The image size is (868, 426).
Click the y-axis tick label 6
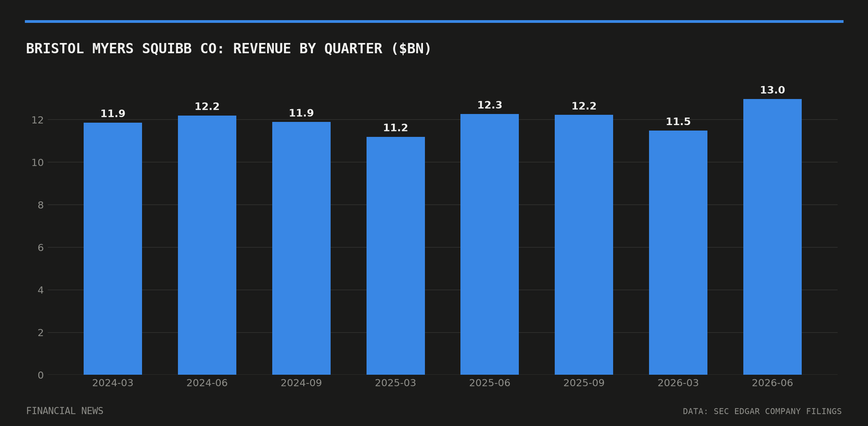(41, 248)
